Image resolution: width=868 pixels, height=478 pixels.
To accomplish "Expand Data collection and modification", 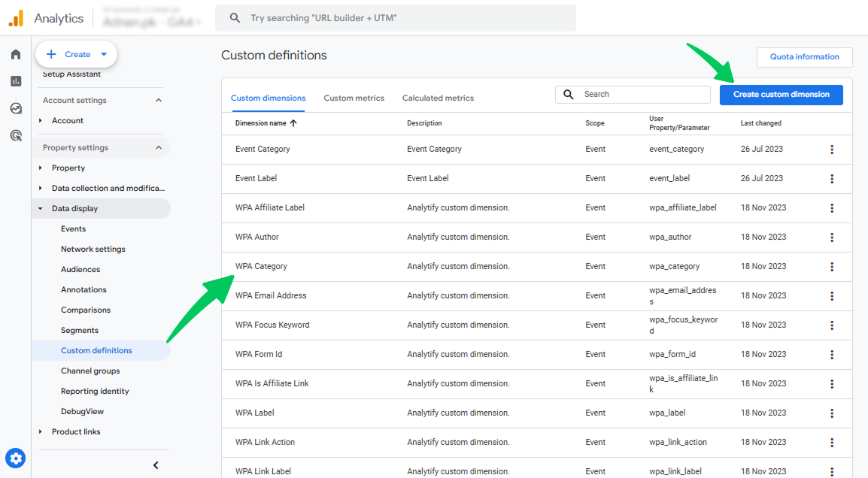I will pyautogui.click(x=41, y=188).
